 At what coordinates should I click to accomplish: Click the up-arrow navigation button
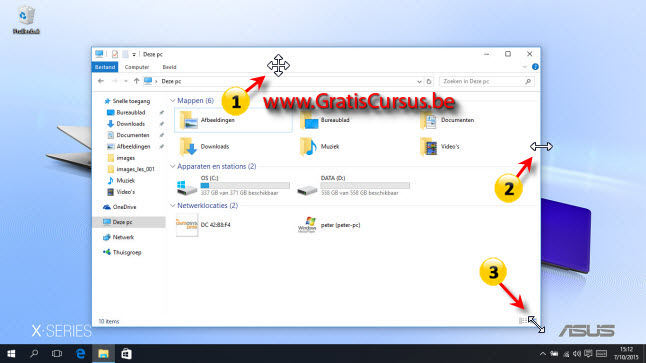(136, 81)
